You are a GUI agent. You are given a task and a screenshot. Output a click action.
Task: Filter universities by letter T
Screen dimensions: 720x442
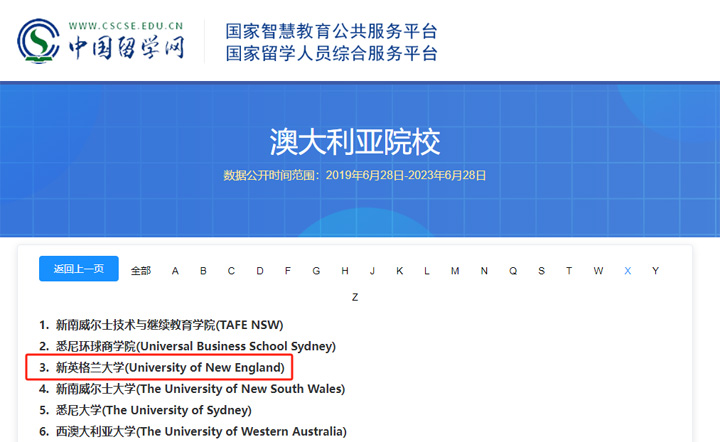[569, 271]
